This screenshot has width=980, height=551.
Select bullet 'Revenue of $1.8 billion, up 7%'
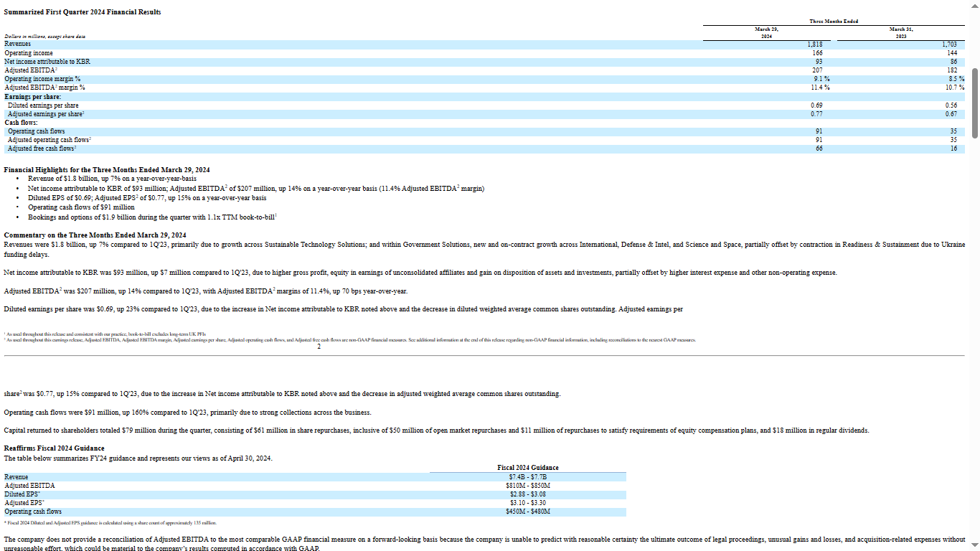click(112, 179)
